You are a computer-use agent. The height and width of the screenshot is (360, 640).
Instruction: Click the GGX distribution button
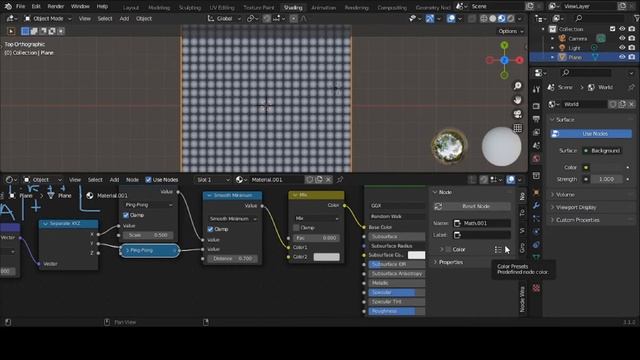coord(397,206)
